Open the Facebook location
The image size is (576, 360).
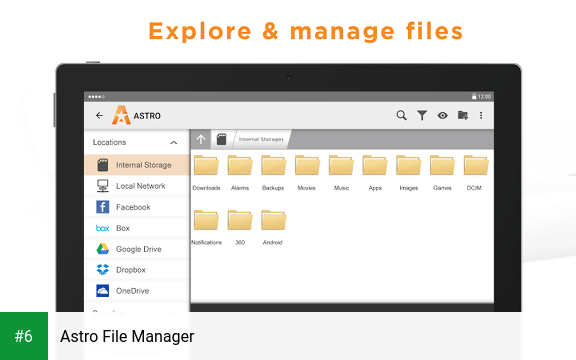pos(137,207)
